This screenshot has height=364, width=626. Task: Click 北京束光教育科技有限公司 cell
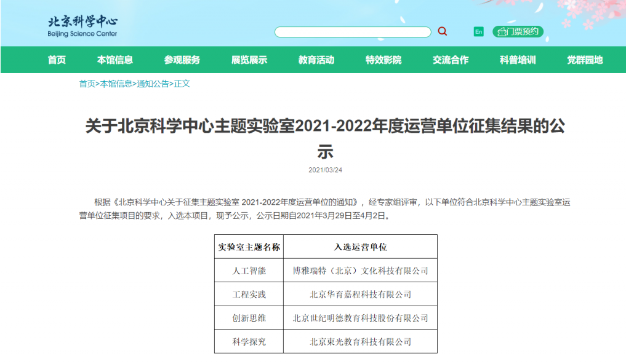click(x=361, y=342)
